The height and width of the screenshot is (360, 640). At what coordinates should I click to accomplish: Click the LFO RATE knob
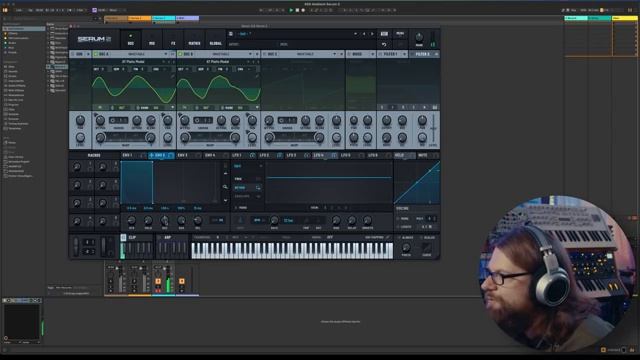pos(274,220)
